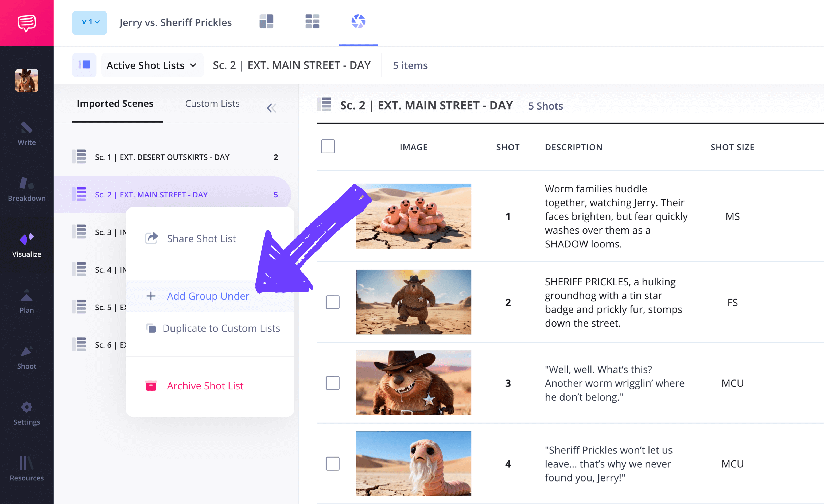Collapse the scenes sidebar panel

tap(271, 108)
